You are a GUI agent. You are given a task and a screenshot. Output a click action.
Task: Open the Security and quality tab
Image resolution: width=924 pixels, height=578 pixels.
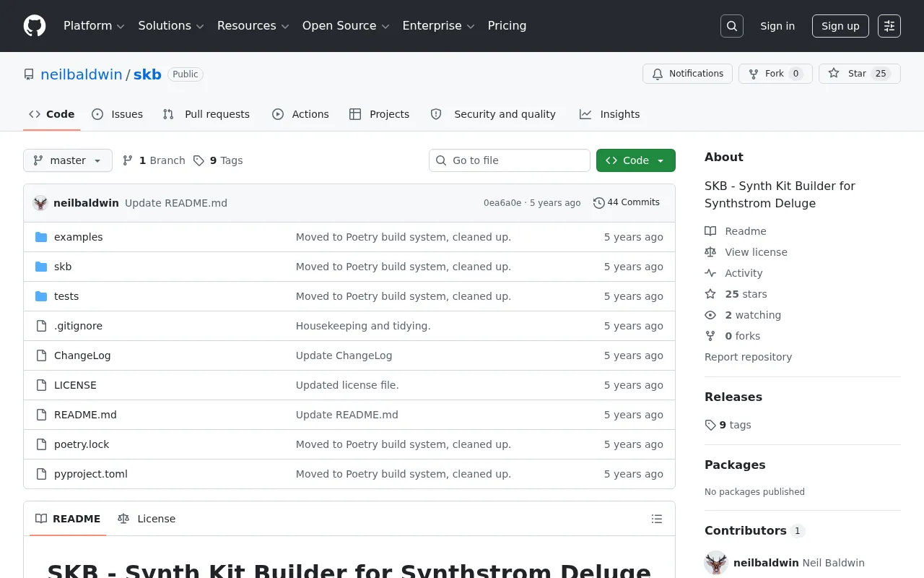[493, 114]
